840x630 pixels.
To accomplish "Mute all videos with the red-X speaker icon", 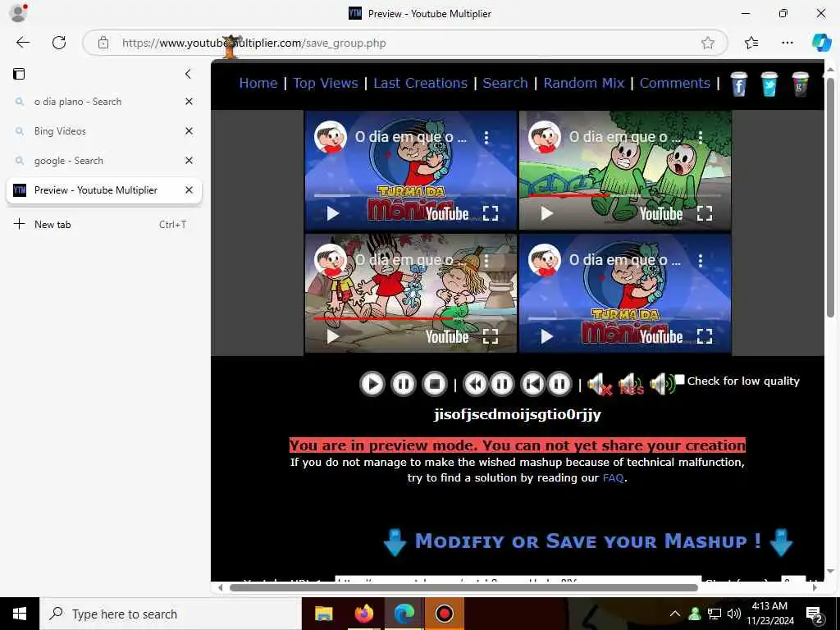I will (600, 384).
